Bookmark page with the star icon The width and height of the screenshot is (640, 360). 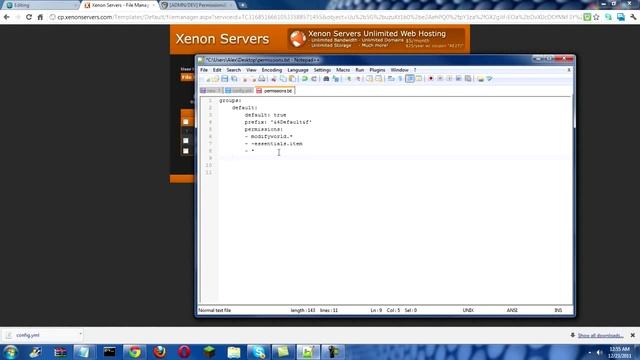[596, 17]
